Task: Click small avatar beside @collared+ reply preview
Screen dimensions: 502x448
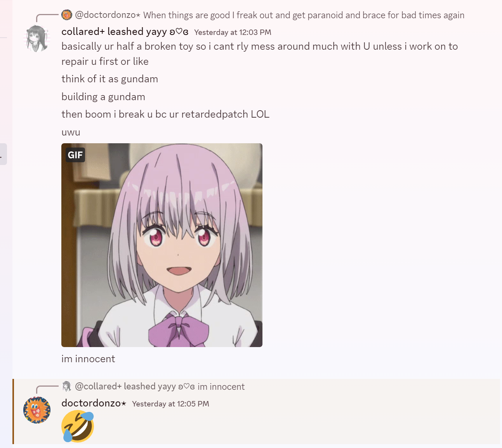Action: (67, 386)
